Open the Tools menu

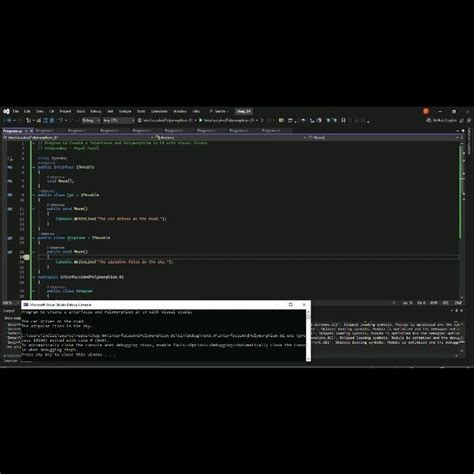click(141, 111)
